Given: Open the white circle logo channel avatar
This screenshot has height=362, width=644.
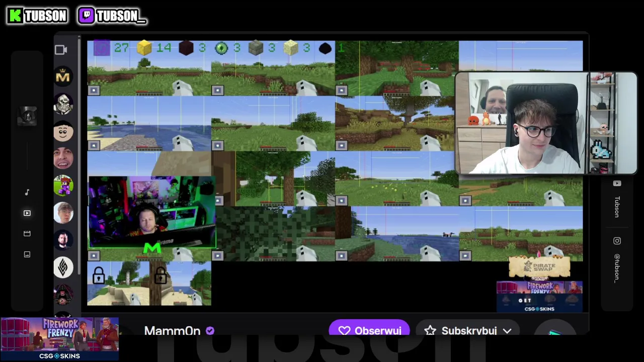Looking at the screenshot, I should click(x=63, y=267).
